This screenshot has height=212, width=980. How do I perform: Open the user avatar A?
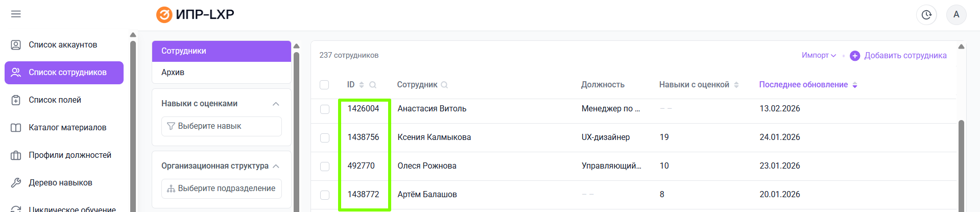click(x=956, y=15)
